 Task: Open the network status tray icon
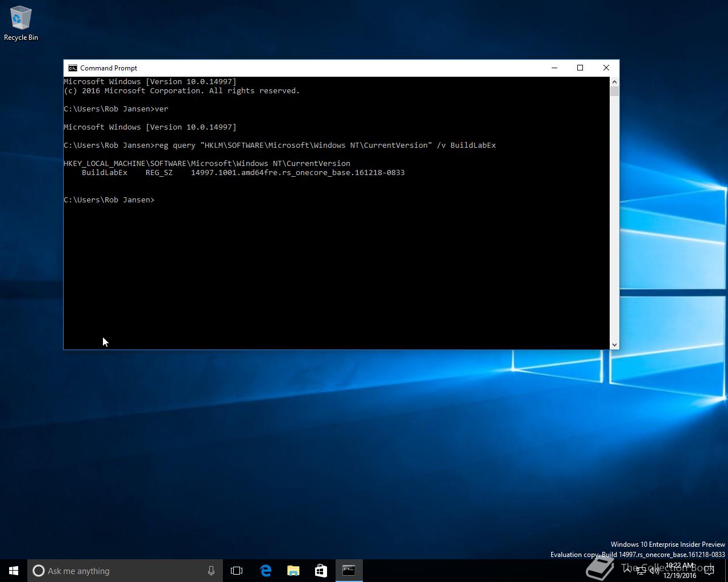pos(641,571)
